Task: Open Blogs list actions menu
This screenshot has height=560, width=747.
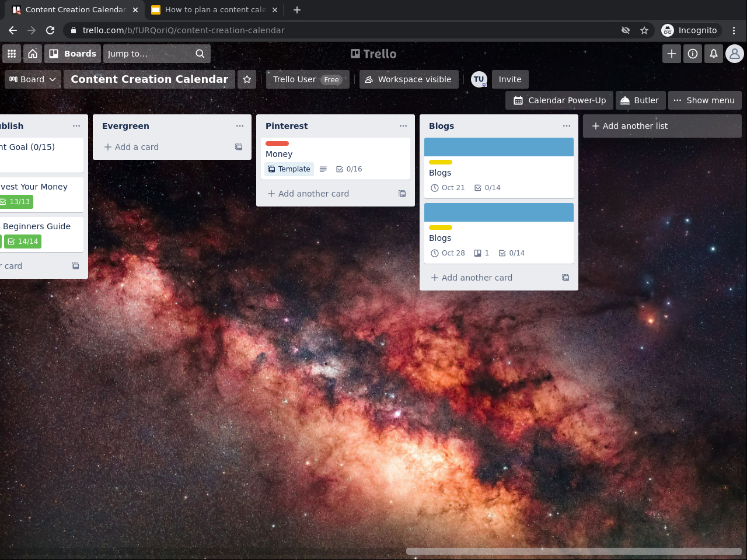Action: [x=567, y=126]
